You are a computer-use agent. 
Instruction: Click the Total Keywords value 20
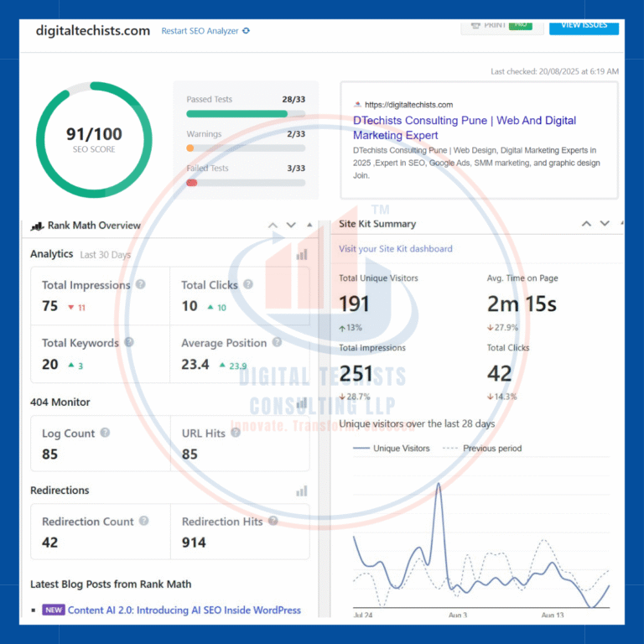coord(49,364)
